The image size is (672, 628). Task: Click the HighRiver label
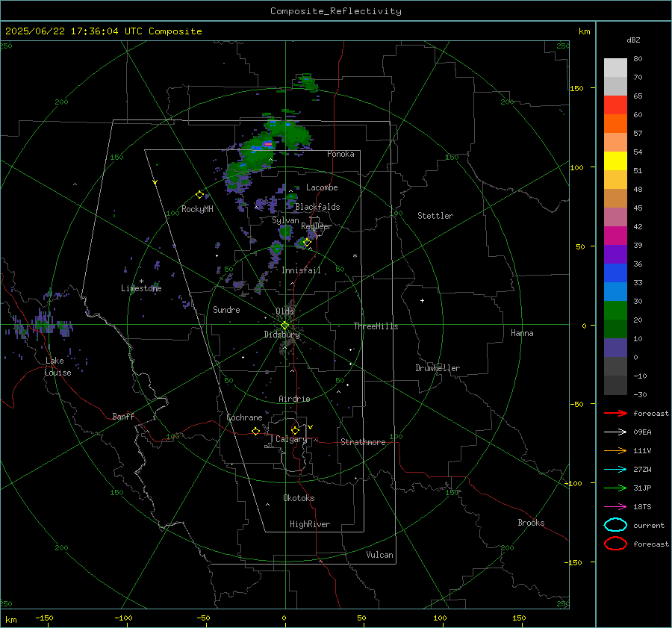coord(310,524)
